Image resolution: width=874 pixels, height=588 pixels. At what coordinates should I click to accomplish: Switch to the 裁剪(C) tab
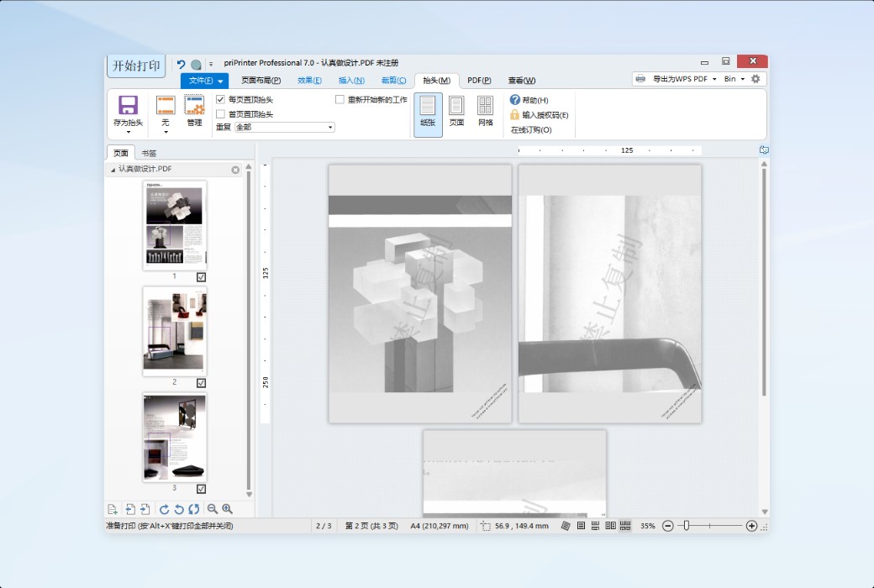[393, 81]
